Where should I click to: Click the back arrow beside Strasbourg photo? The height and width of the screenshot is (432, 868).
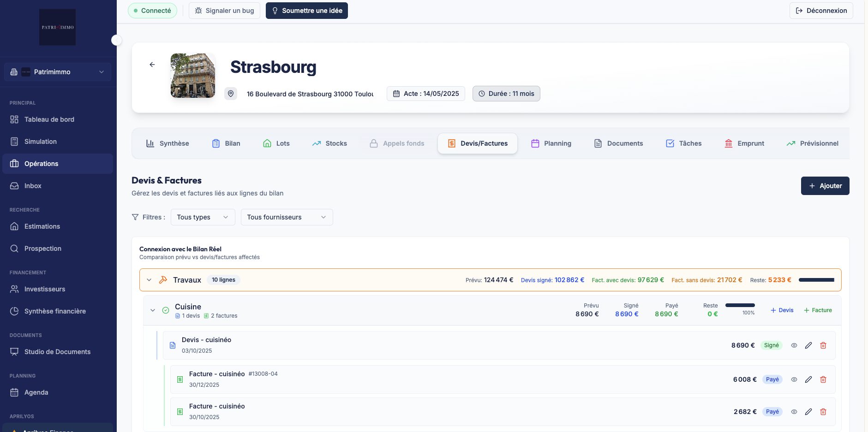(x=152, y=65)
